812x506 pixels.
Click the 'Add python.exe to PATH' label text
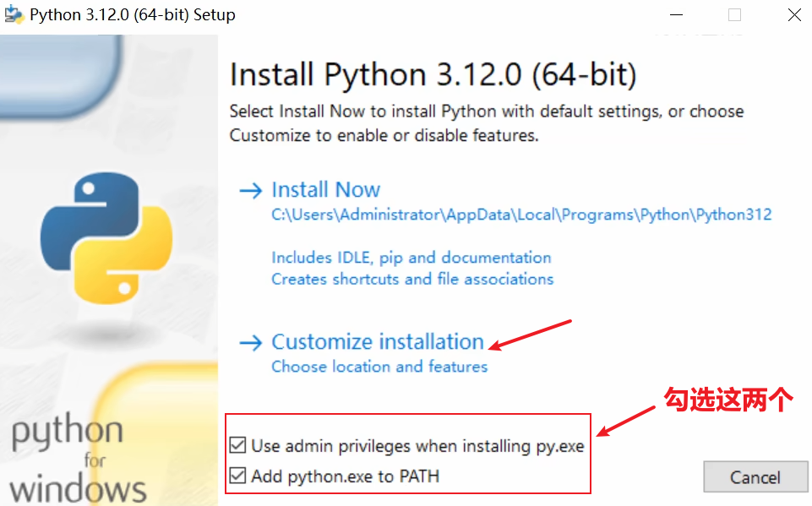pyautogui.click(x=345, y=476)
